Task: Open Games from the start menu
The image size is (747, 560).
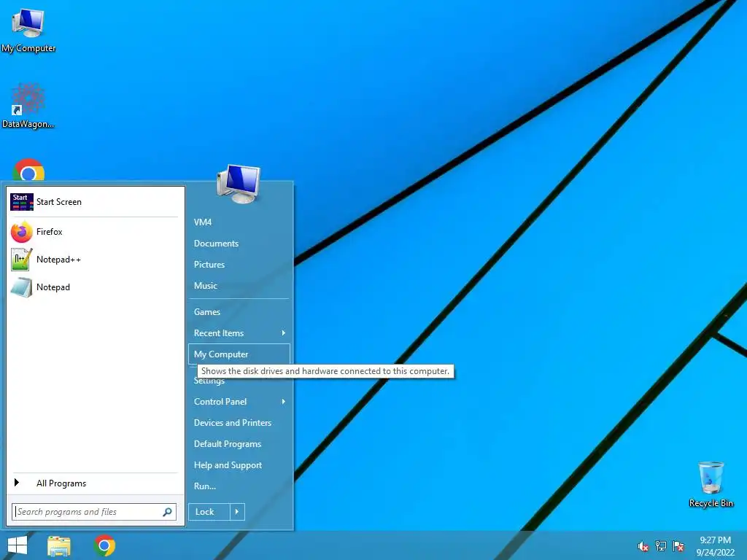Action: point(239,312)
